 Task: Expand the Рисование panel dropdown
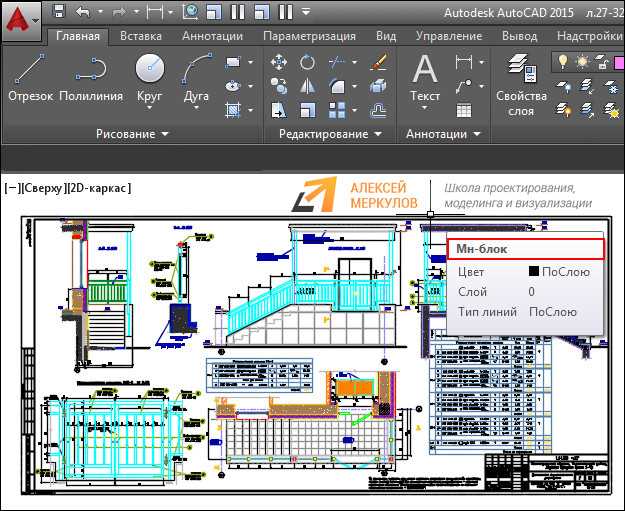pyautogui.click(x=132, y=134)
